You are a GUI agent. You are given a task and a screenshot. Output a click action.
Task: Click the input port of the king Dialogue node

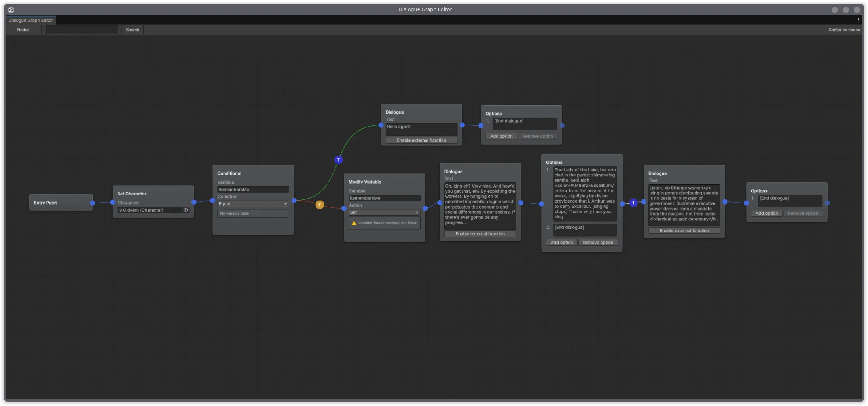click(440, 203)
